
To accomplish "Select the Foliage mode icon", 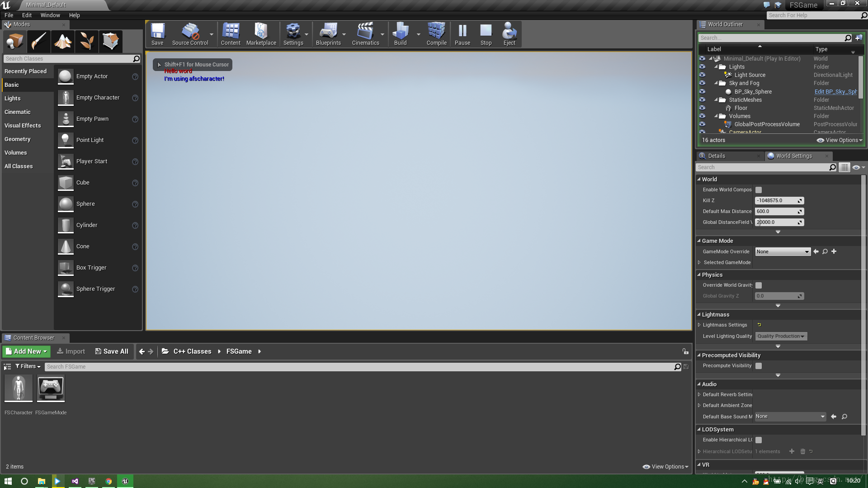I will click(86, 42).
